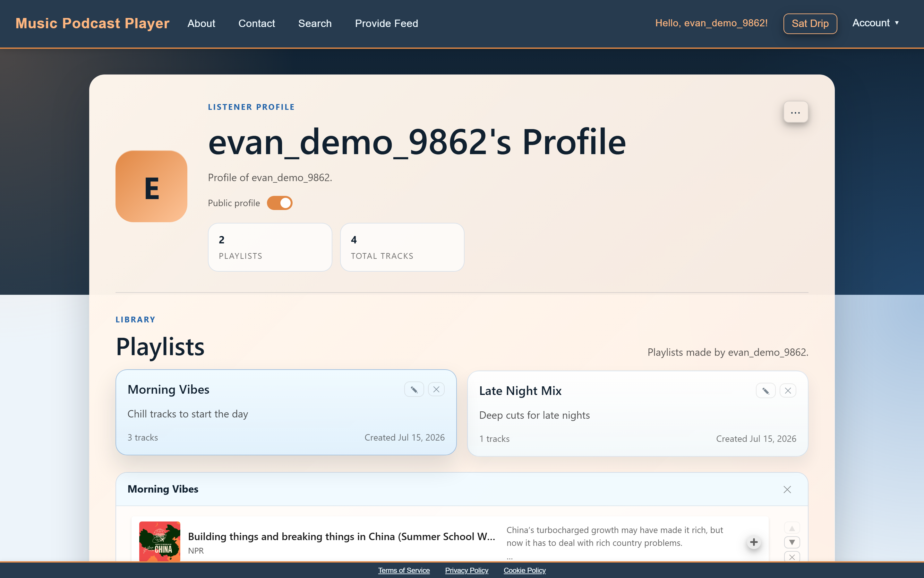
Task: Open the Terms of Service link
Action: coord(404,570)
